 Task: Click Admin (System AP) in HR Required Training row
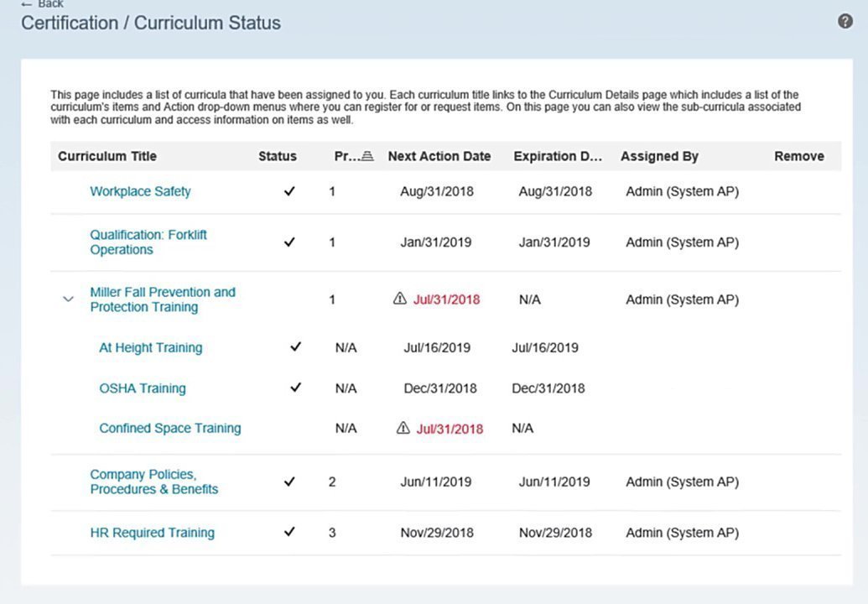pyautogui.click(x=683, y=533)
